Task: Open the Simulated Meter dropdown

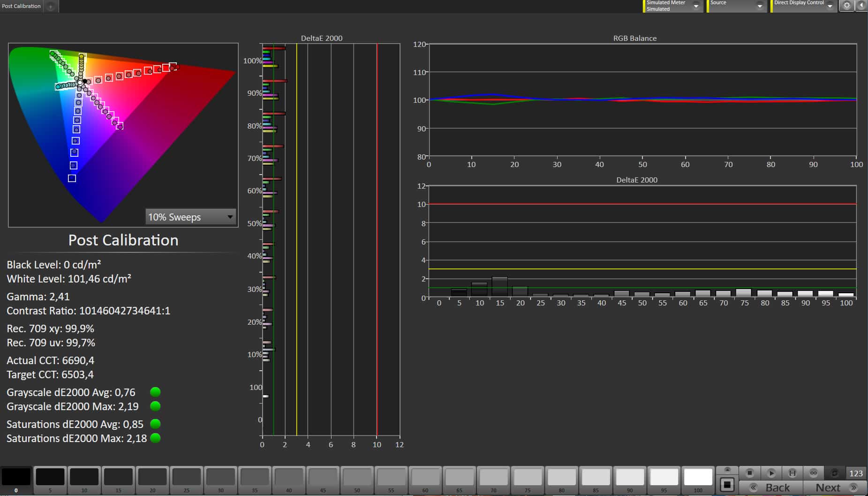Action: [696, 6]
